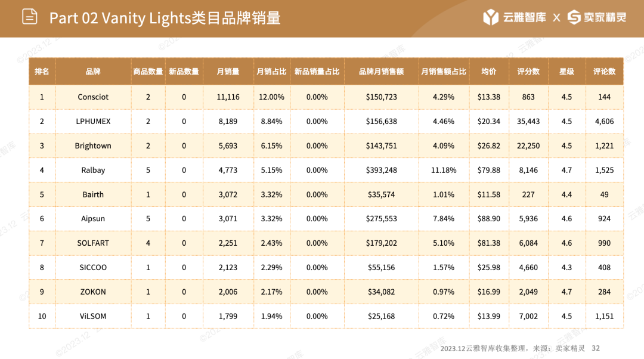Click the SOLFART brand name

93,243
